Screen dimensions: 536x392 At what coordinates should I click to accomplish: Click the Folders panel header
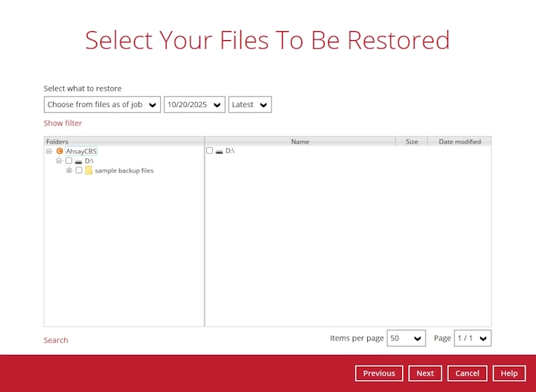[124, 141]
